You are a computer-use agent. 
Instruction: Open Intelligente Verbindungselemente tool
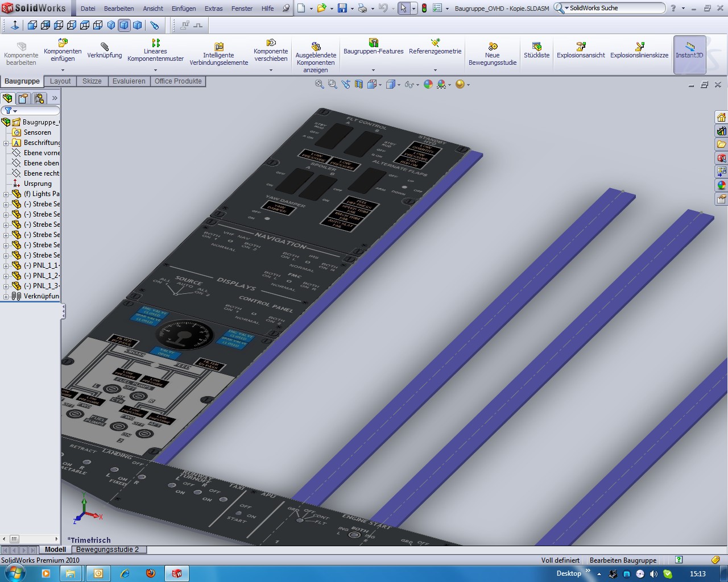(x=218, y=46)
